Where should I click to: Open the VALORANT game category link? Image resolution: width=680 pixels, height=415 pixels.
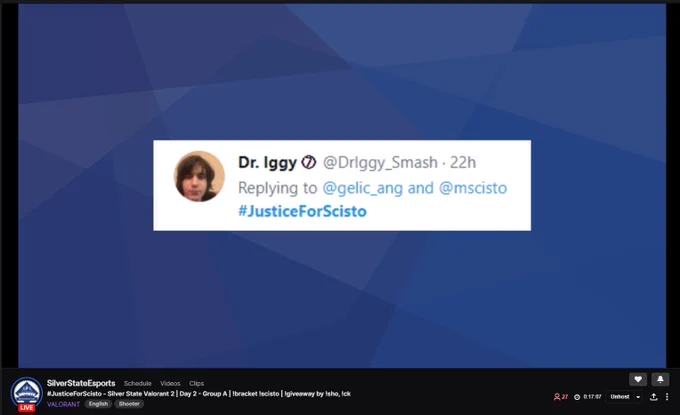click(63, 404)
